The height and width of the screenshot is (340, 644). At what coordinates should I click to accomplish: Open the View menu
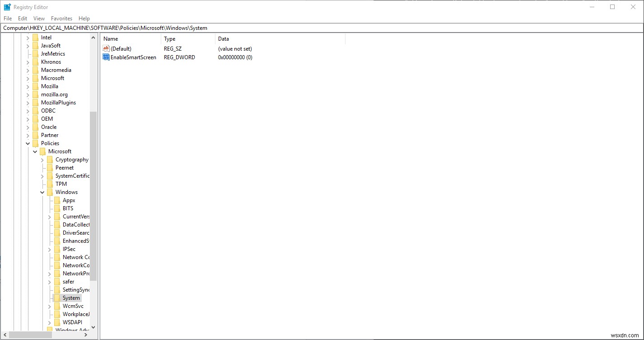point(38,18)
